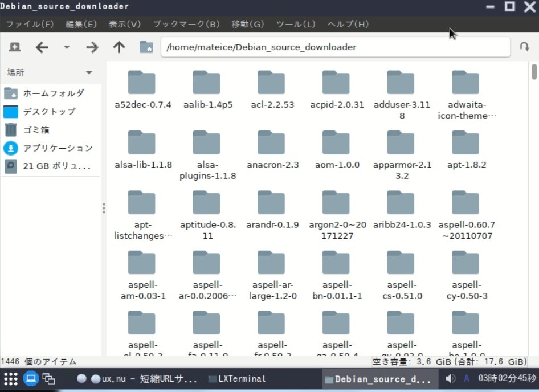Select the aptitude-0.8.11 folder
539x392 pixels.
pyautogui.click(x=207, y=215)
